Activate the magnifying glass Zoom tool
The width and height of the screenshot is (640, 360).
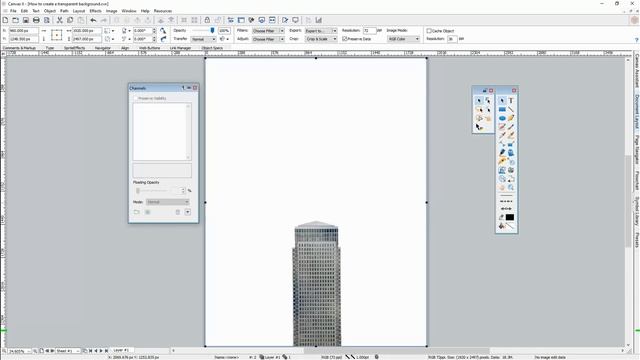pyautogui.click(x=511, y=187)
